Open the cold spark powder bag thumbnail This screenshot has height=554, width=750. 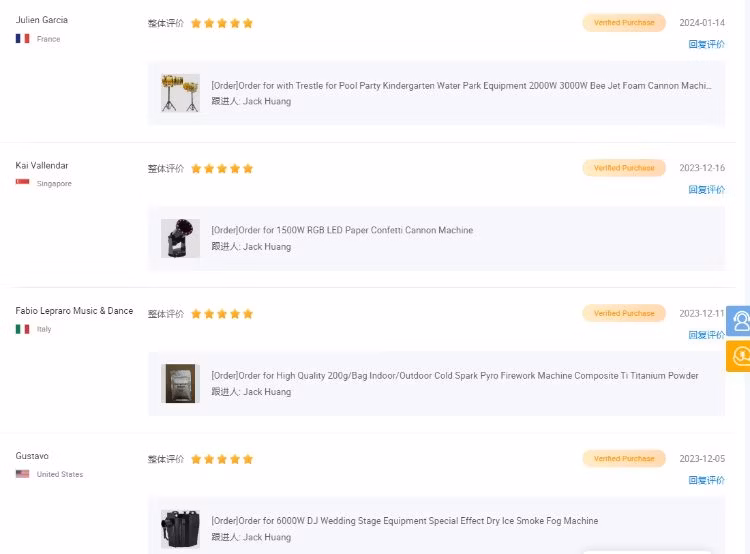(x=181, y=383)
